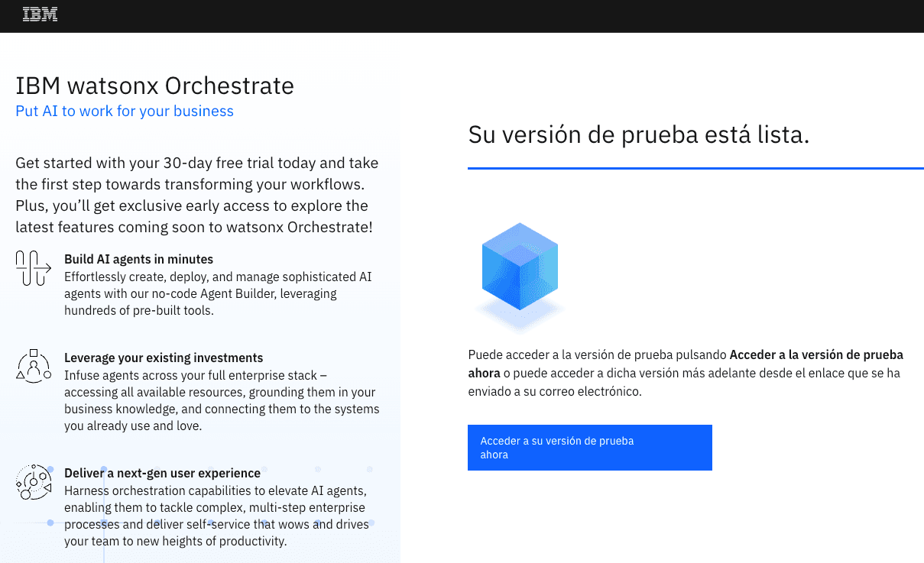Click the Su versión de prueba está lista heading
924x563 pixels.
638,134
